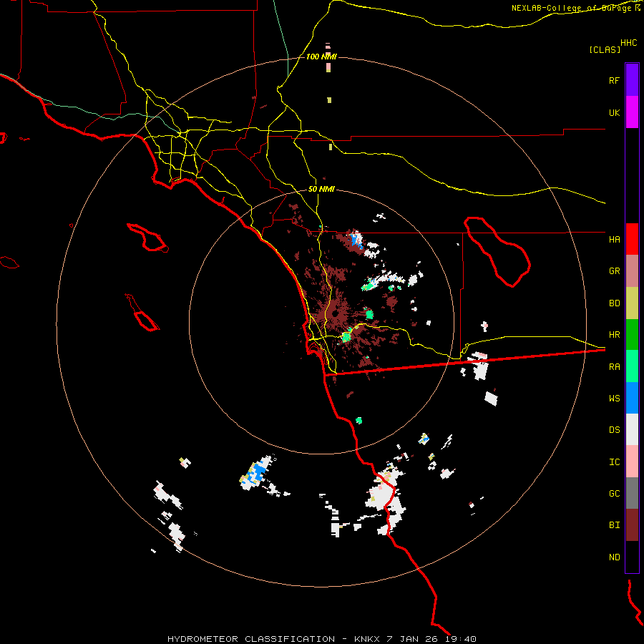This screenshot has height=644, width=644.
Task: Click the green rain cell on yellow highway east of radar
Action: [x=346, y=337]
